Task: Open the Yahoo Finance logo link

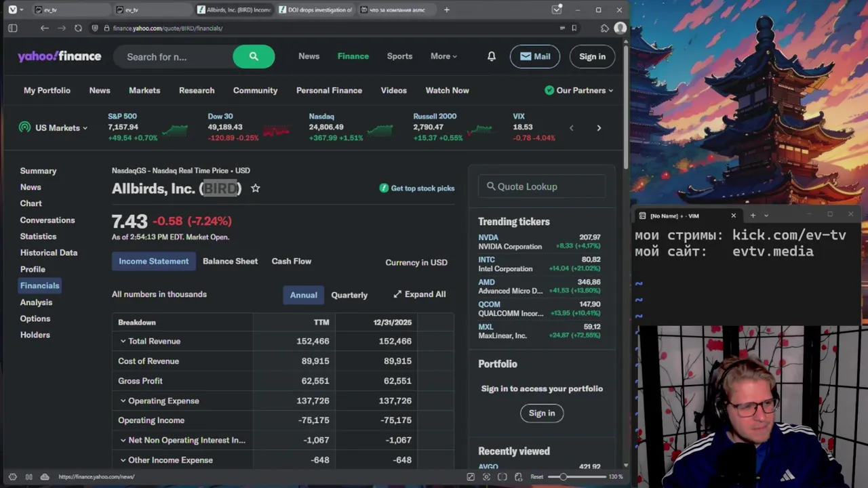Action: [60, 56]
